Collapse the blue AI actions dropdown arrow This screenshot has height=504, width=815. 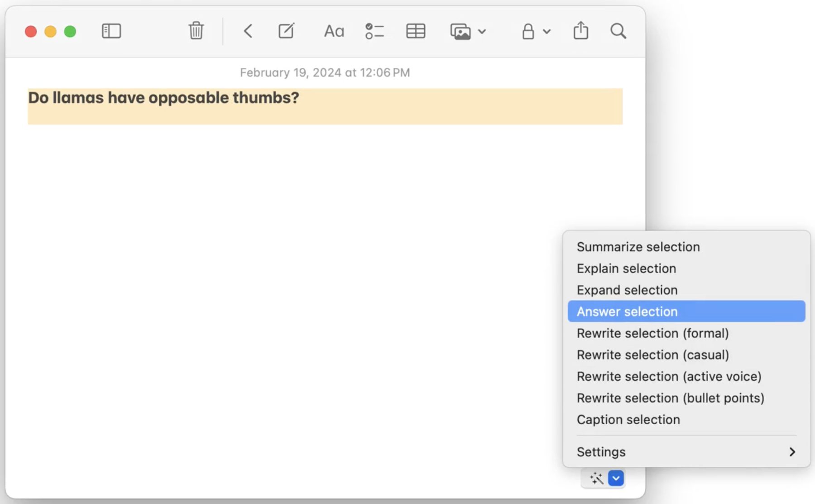[x=616, y=478]
